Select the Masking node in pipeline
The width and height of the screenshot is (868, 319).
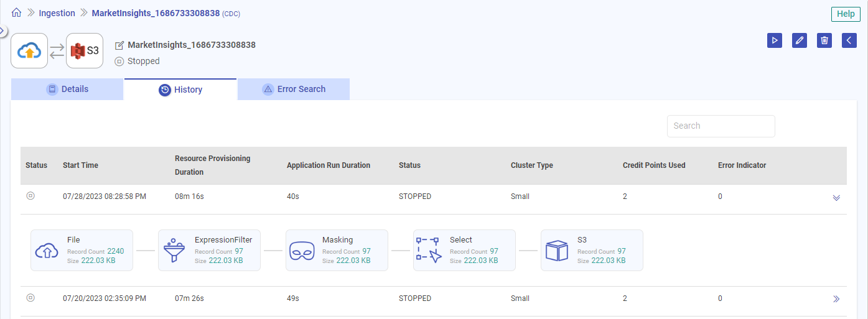pyautogui.click(x=337, y=251)
